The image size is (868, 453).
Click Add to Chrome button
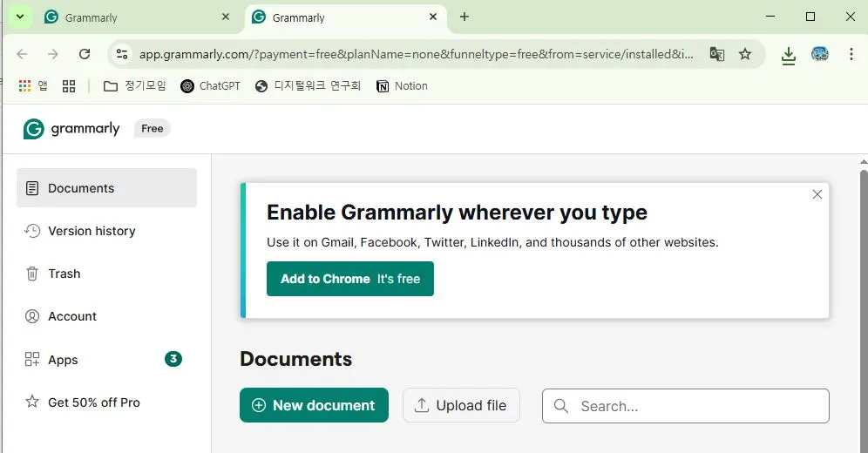tap(350, 279)
